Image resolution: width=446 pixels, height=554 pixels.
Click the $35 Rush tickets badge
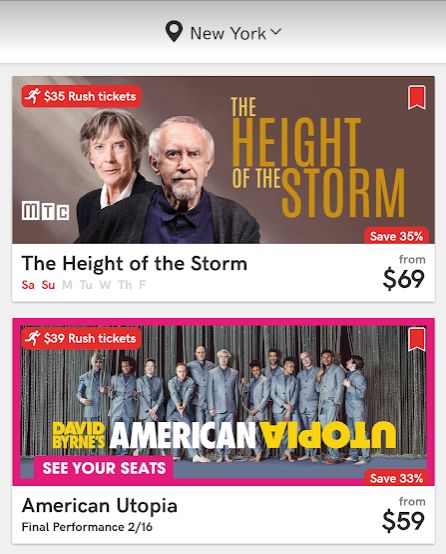click(x=81, y=96)
